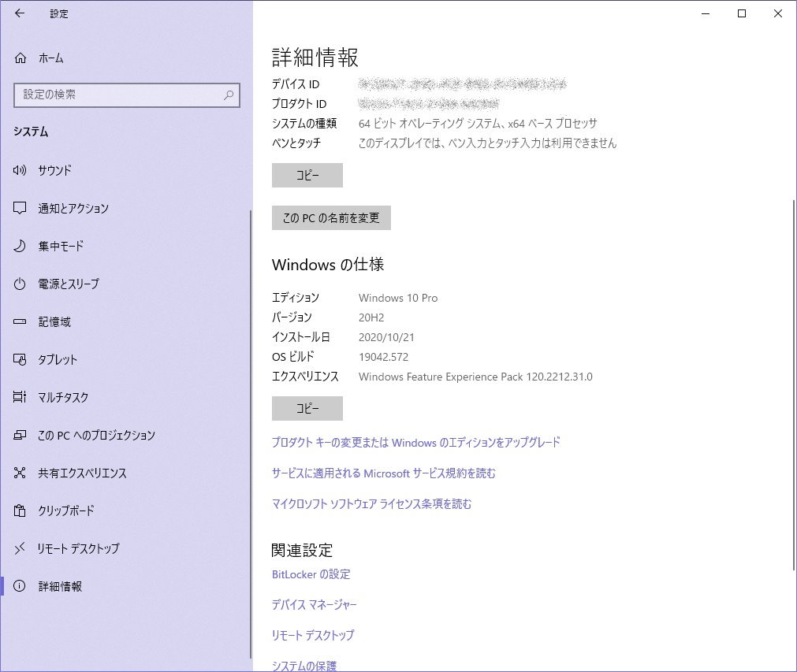Click the remote desktop icon
The width and height of the screenshot is (797, 672).
click(x=20, y=548)
